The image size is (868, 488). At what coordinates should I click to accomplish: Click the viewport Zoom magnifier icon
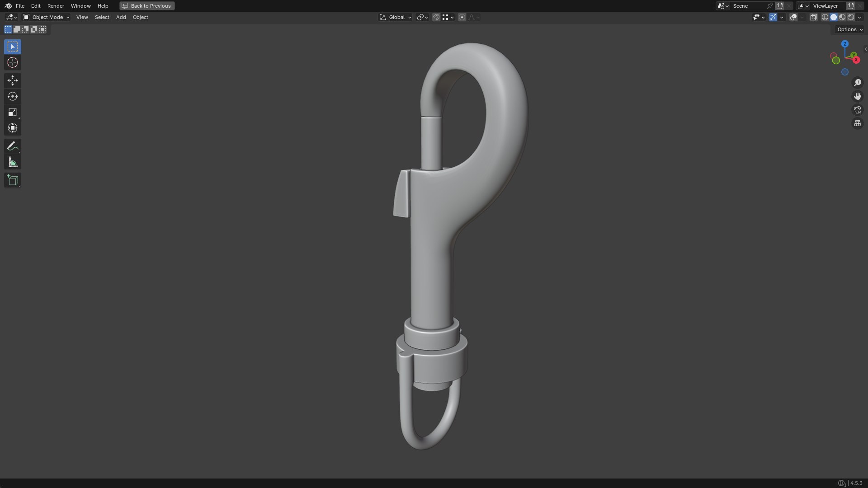pyautogui.click(x=858, y=83)
